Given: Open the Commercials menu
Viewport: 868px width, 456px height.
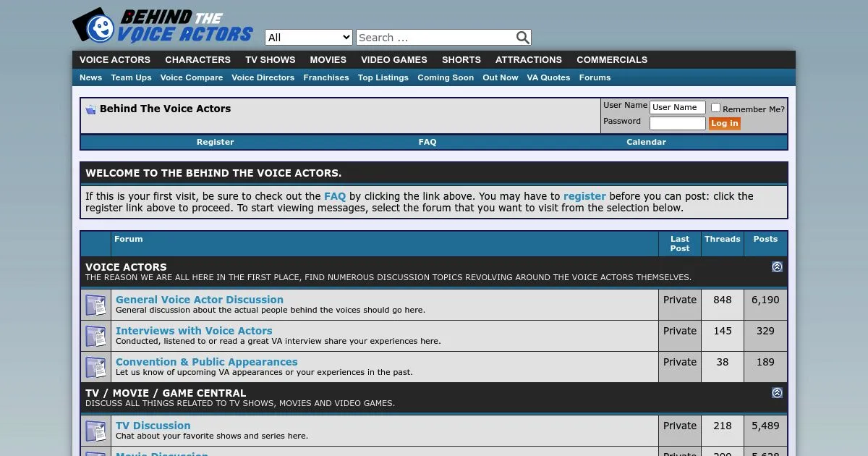Looking at the screenshot, I should point(612,60).
